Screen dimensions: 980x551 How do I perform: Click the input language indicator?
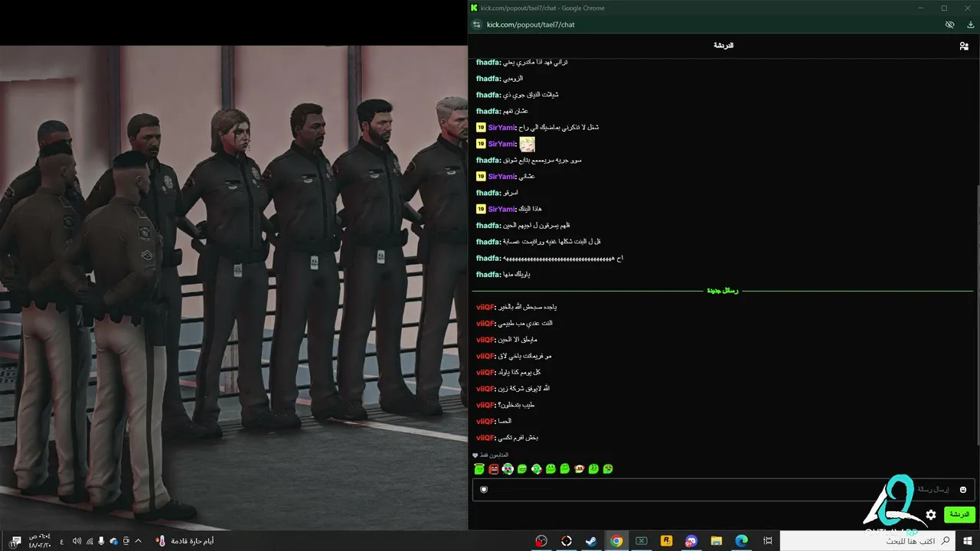(62, 541)
